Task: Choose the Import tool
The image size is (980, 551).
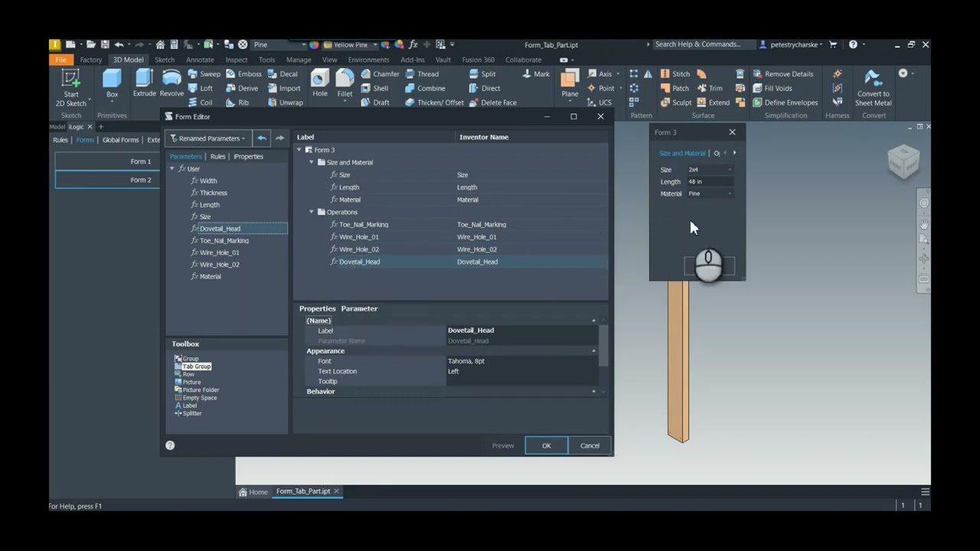Action: (x=283, y=88)
